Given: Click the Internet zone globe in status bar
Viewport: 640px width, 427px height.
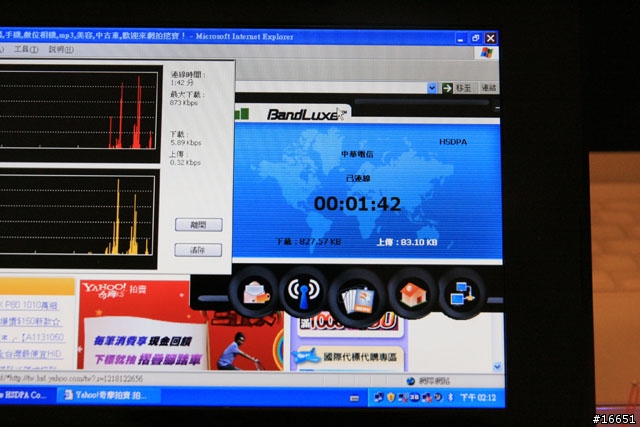Looking at the screenshot, I should [x=411, y=381].
